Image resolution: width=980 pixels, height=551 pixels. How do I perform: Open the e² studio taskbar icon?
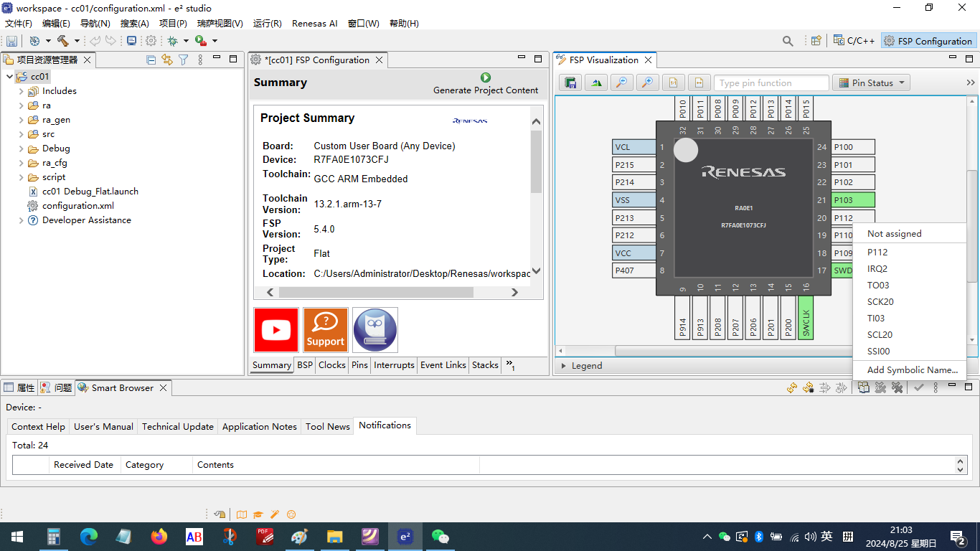click(405, 536)
